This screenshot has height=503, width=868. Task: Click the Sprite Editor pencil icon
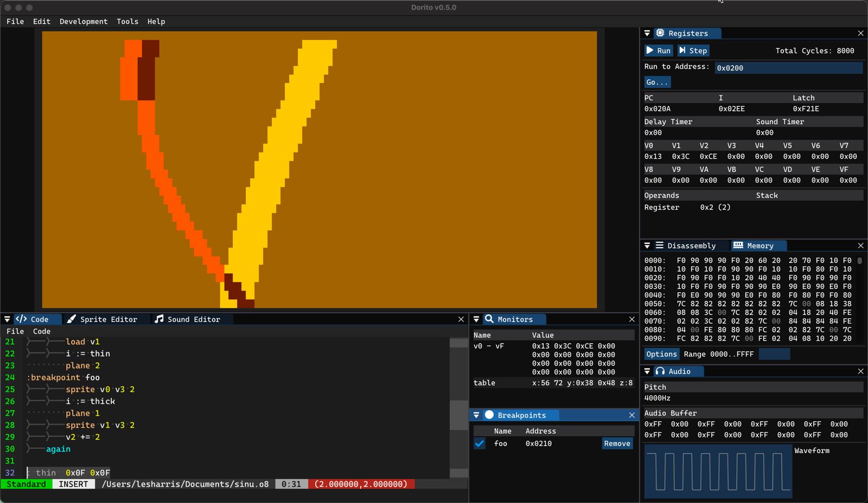tap(72, 319)
